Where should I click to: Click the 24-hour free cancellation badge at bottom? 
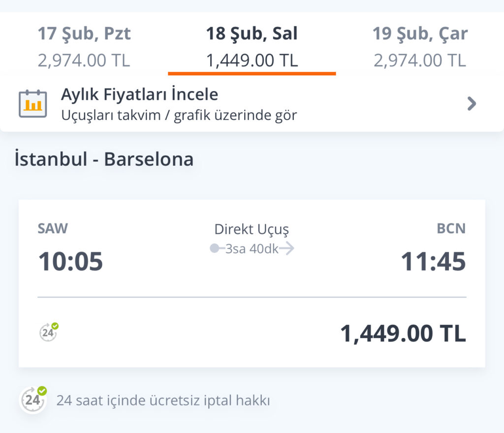pyautogui.click(x=33, y=399)
